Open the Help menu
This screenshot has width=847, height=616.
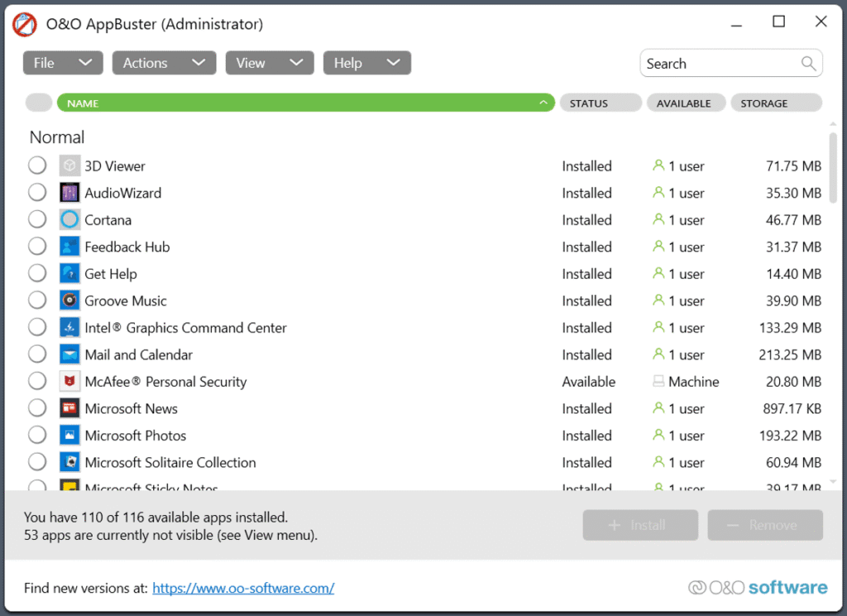point(366,62)
